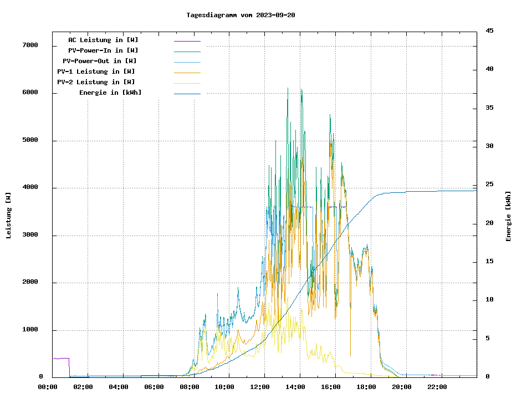The width and height of the screenshot is (532, 399).
Task: Click the 08:00 tick on the time axis
Action: pos(190,387)
